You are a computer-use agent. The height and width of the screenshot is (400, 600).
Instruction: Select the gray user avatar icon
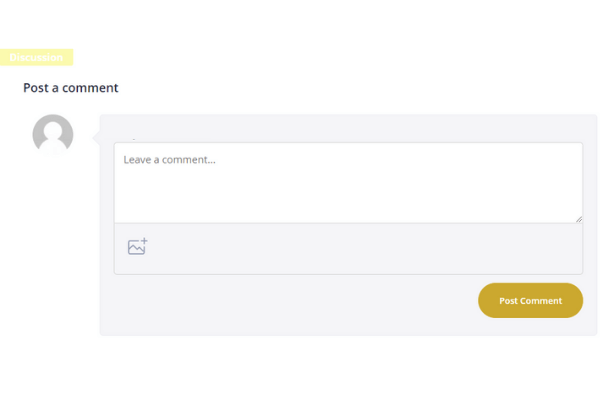tap(53, 134)
